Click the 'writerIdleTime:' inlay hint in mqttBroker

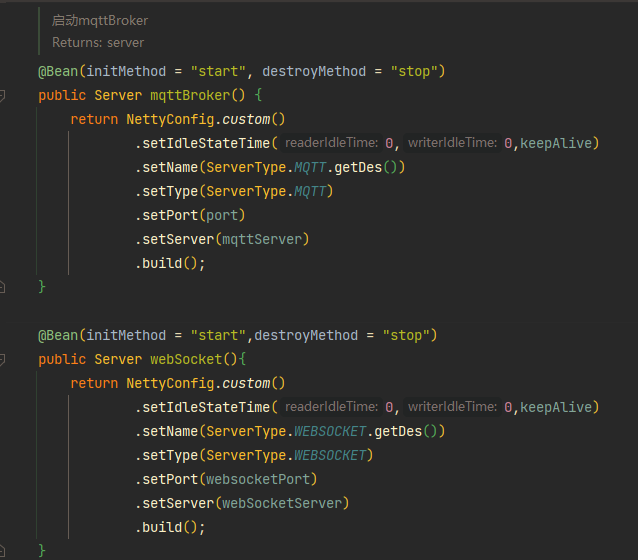pyautogui.click(x=452, y=143)
